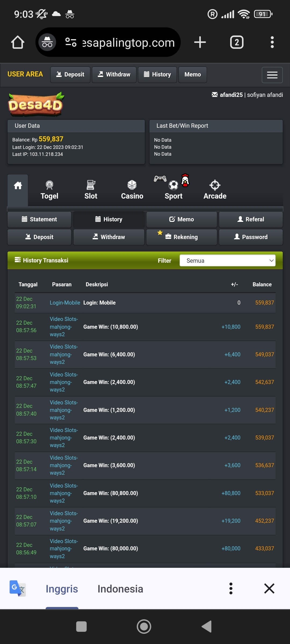Tap the Login-Mobile pasaran link
This screenshot has width=290, height=644.
65,303
